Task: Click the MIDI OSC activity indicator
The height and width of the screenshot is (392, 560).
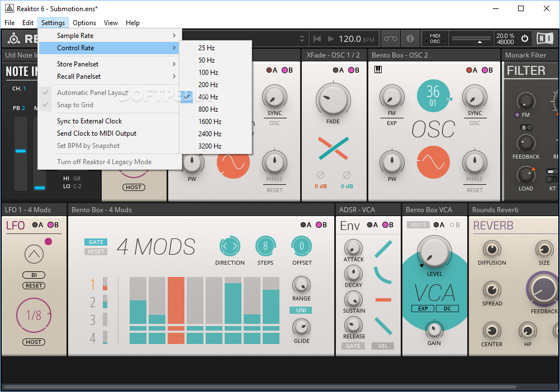Action: [x=435, y=39]
